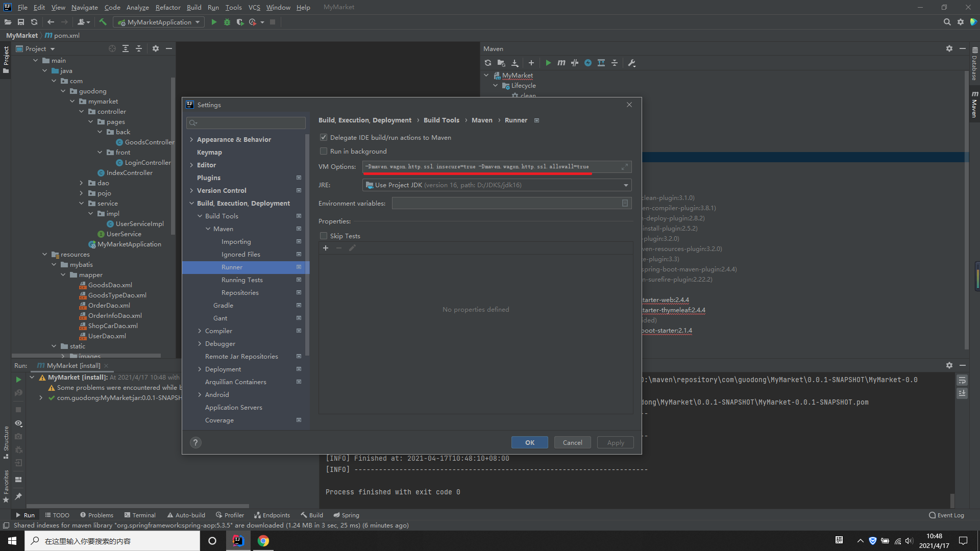Click the Cancel button to discard changes
Viewport: 980px width, 551px height.
(x=572, y=442)
